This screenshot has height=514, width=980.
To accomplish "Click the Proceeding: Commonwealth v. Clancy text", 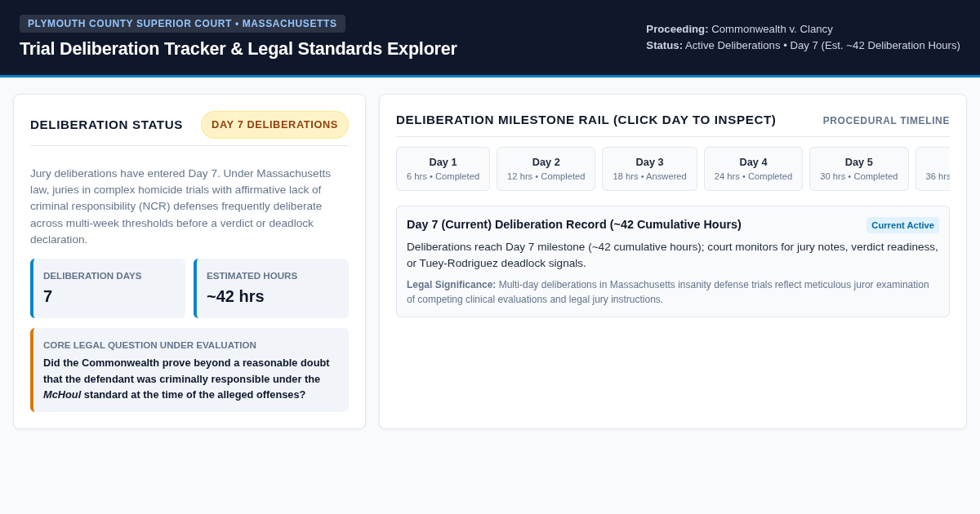I will (739, 29).
